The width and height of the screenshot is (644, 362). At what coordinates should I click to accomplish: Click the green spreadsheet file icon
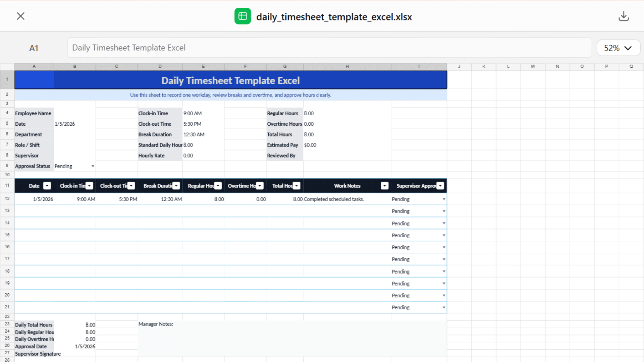243,16
